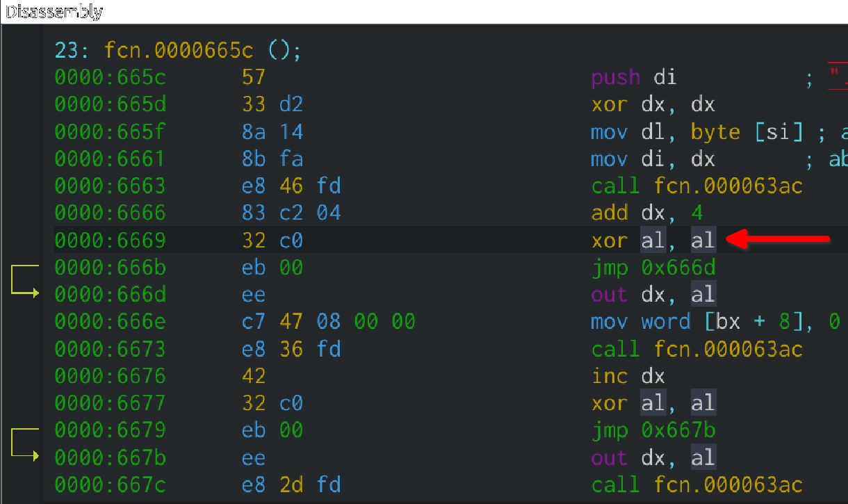848x504 pixels.
Task: Select opcode bytes 83 c2 04
Action: point(291,213)
